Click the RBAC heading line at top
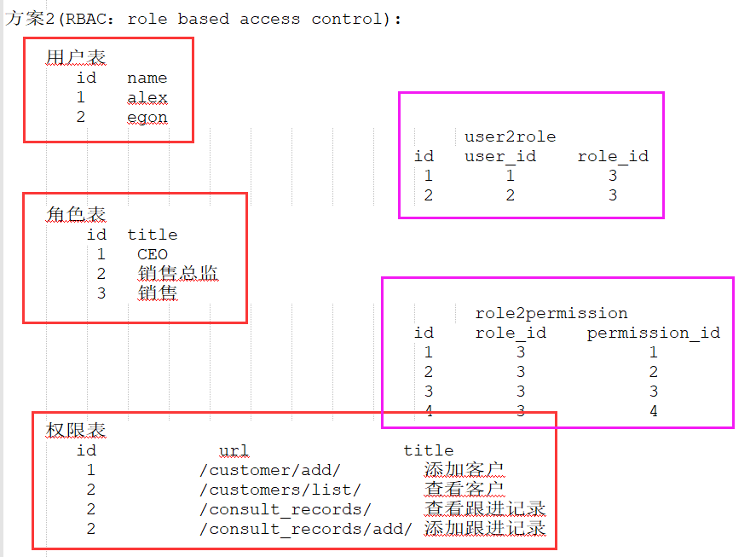 coord(203,19)
